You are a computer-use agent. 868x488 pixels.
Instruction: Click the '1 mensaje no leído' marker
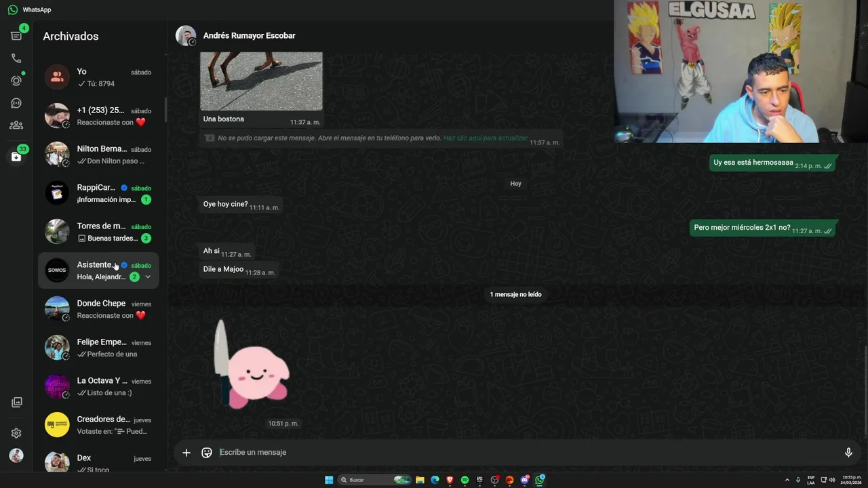pyautogui.click(x=515, y=294)
